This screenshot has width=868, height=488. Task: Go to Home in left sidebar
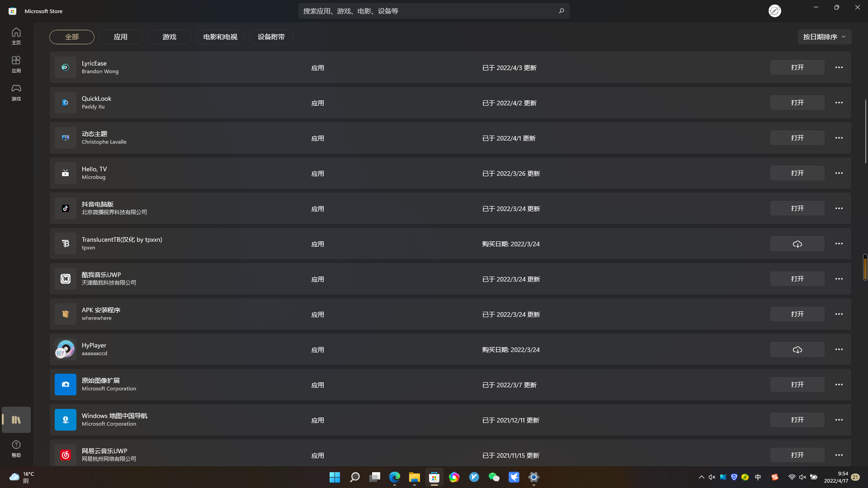[16, 36]
